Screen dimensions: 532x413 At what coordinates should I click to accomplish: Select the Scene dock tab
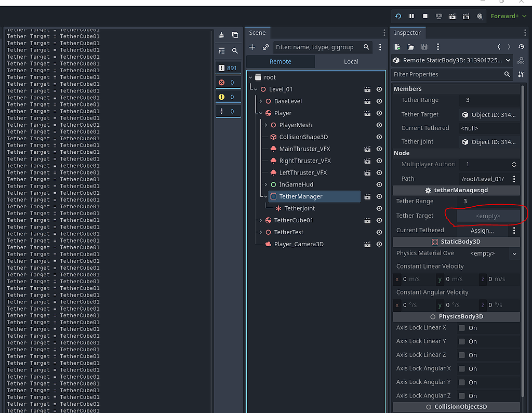coord(257,33)
